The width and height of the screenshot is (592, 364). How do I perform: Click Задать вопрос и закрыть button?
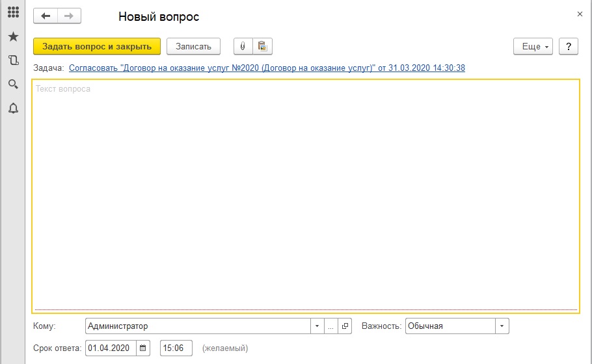(x=97, y=46)
